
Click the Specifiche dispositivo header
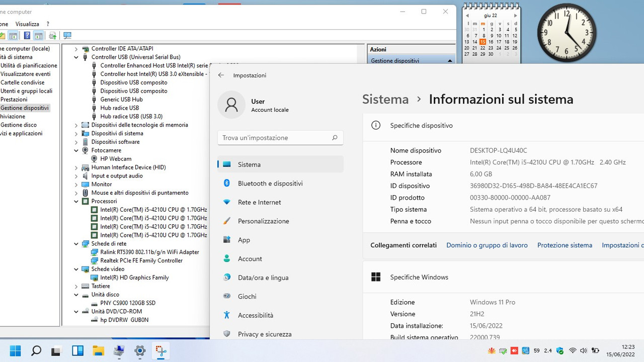[503, 126]
